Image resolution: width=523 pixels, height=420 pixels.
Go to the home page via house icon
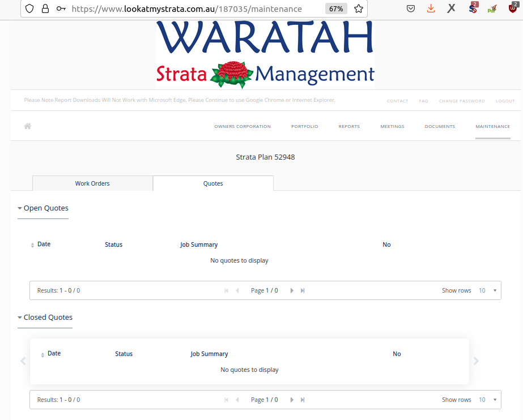click(28, 126)
